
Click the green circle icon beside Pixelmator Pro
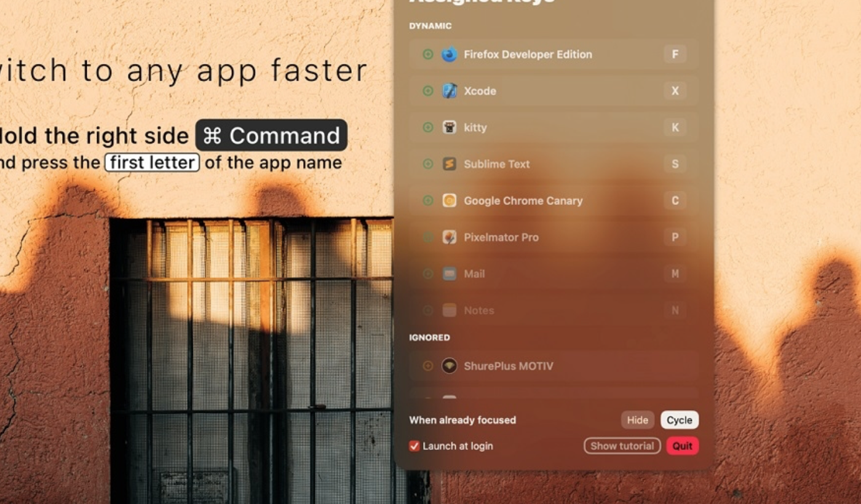[428, 237]
